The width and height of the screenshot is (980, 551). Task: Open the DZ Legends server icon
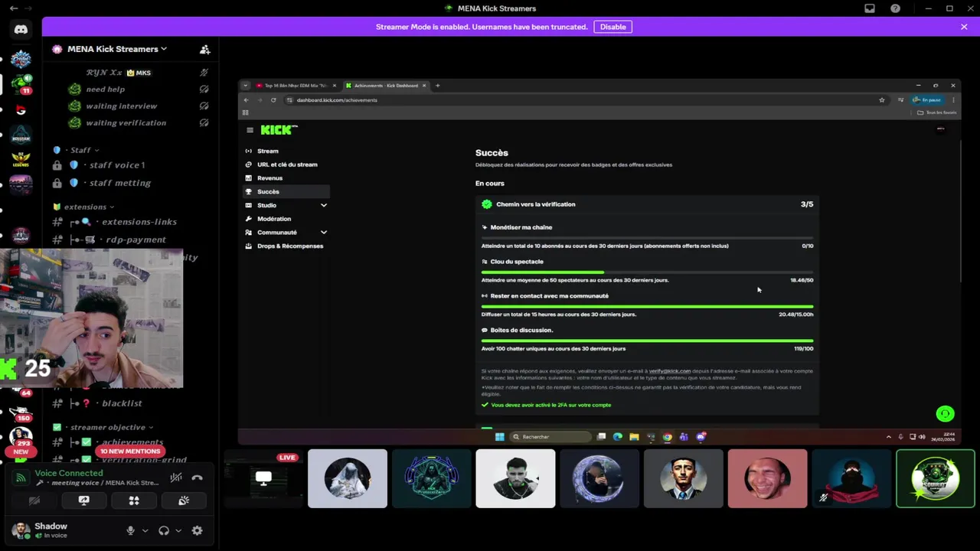pyautogui.click(x=21, y=158)
